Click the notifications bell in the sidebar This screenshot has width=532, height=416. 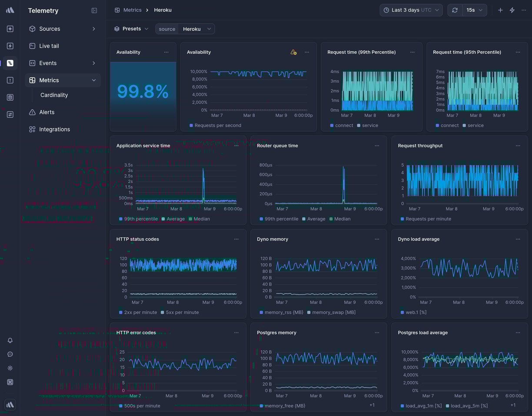pos(10,340)
